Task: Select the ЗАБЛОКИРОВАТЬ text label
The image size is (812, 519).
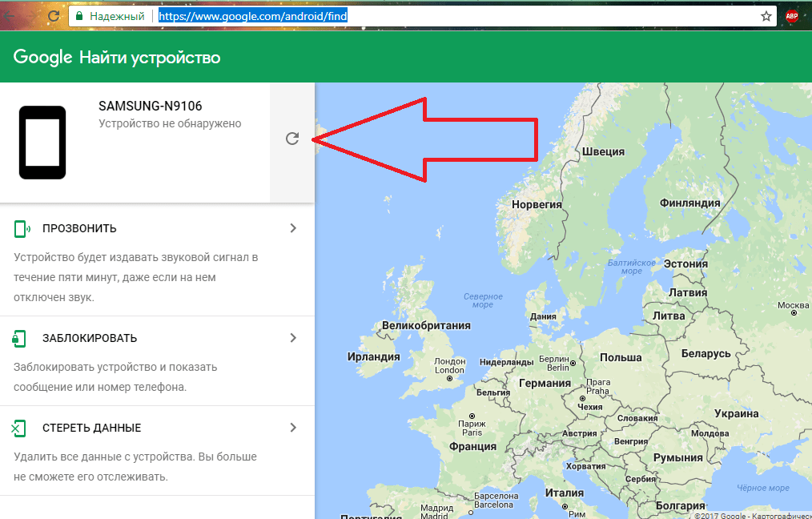Action: pyautogui.click(x=90, y=338)
